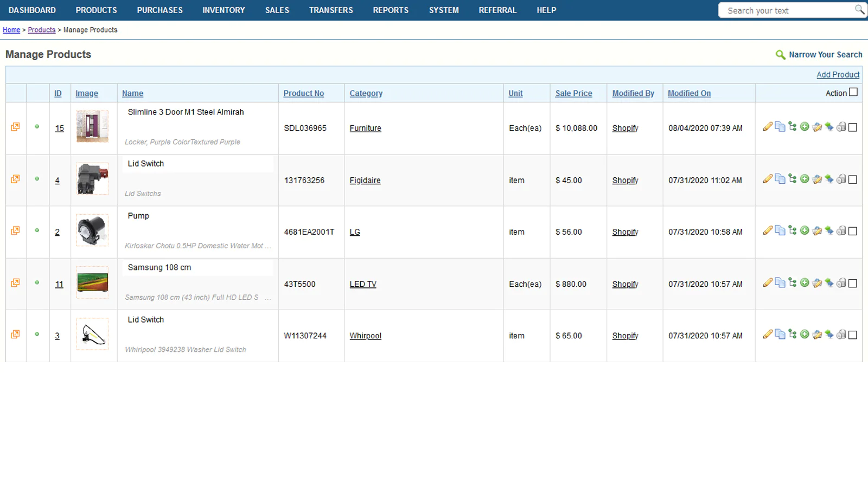Open the Furniture category link
Viewport: 868px width, 488px height.
365,128
